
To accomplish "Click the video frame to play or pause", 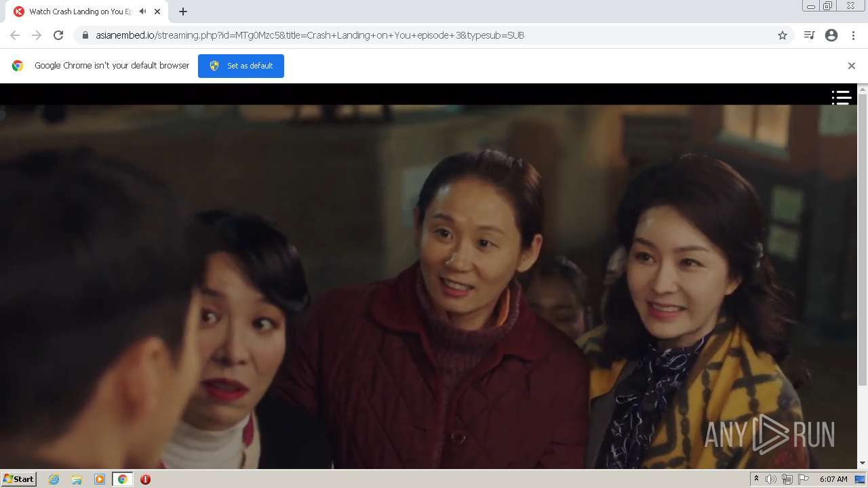I will coord(429,286).
